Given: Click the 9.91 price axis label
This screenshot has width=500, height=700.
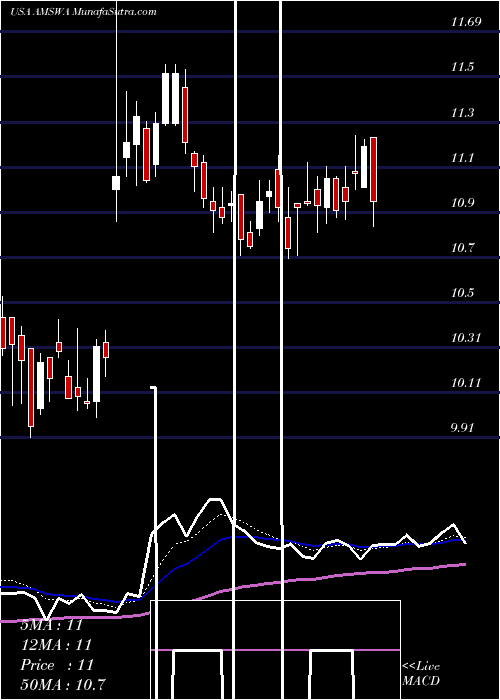Looking at the screenshot, I should coord(462,428).
